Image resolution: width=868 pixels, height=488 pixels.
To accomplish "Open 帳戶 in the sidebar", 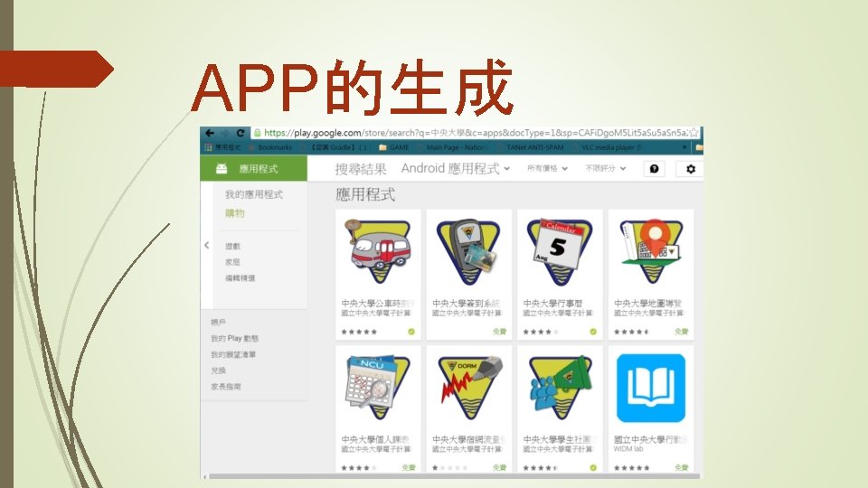I will pos(218,322).
